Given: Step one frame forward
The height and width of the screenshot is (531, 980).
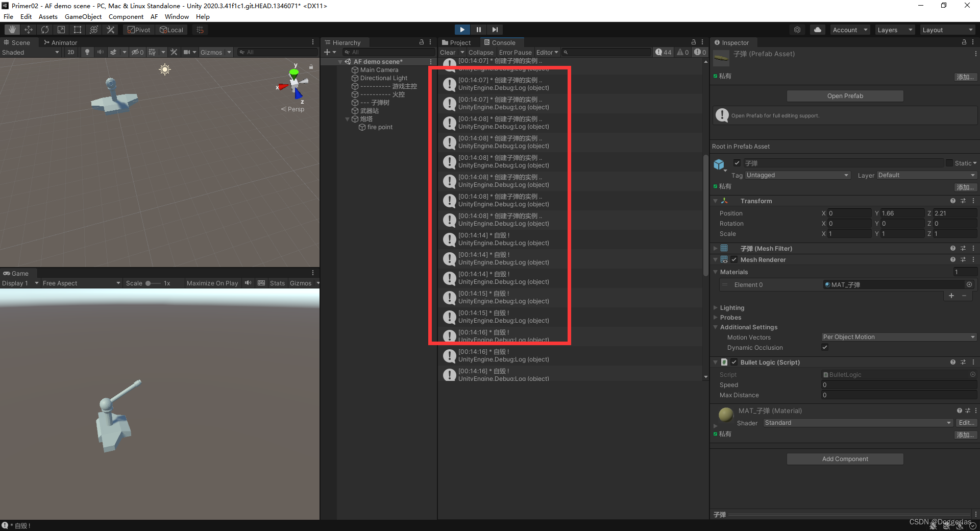Looking at the screenshot, I should (495, 30).
